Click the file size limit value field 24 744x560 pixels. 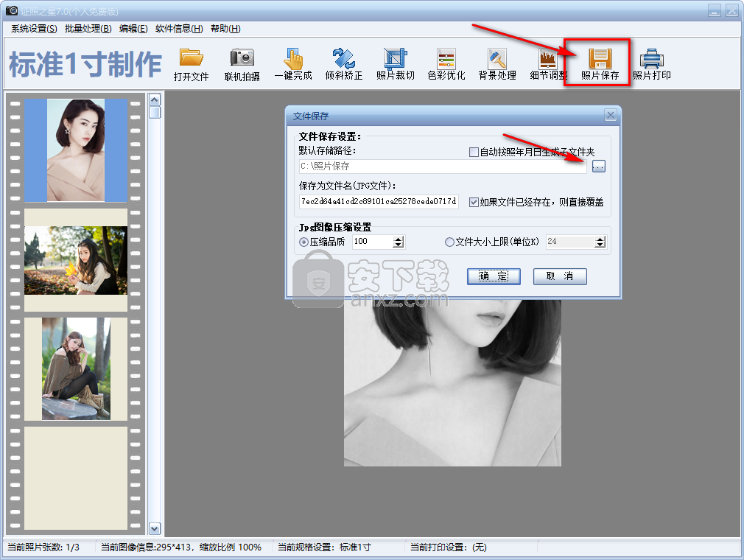point(570,242)
